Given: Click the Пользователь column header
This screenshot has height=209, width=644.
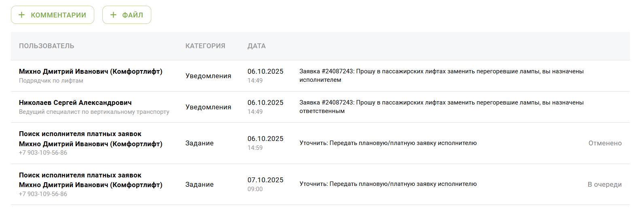Looking at the screenshot, I should (47, 46).
